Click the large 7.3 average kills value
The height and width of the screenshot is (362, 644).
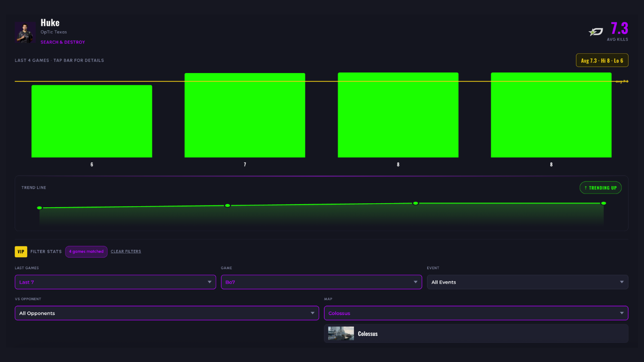tap(619, 28)
